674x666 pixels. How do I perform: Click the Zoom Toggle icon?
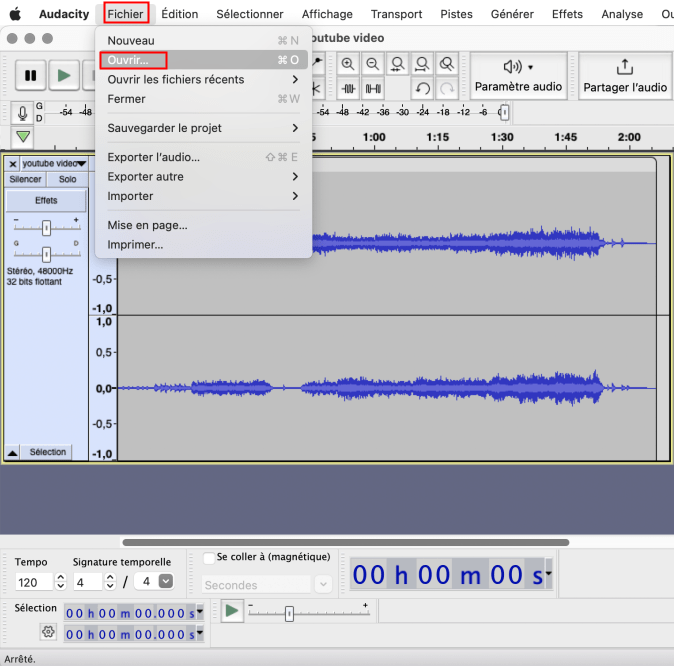pyautogui.click(x=447, y=64)
